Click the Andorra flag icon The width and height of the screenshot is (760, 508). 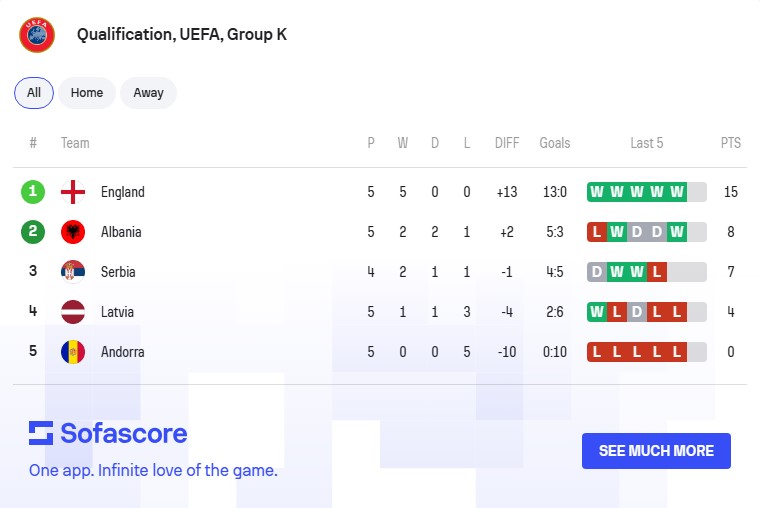coord(73,352)
